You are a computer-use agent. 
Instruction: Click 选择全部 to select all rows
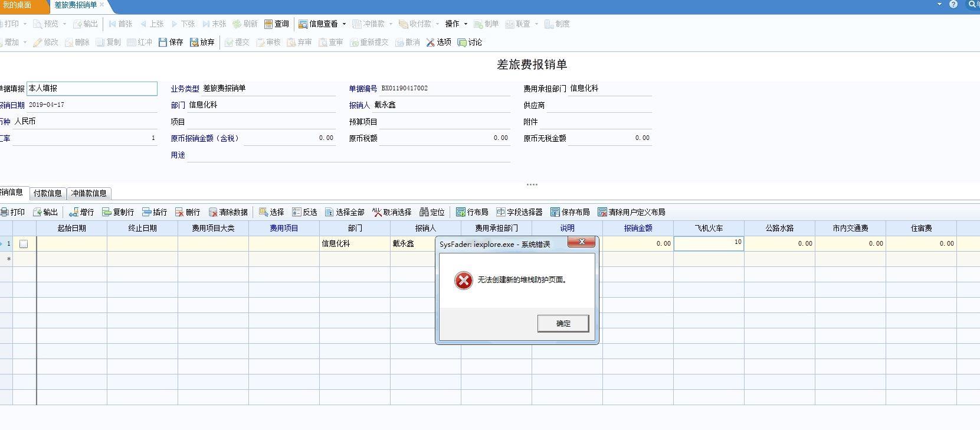(x=345, y=212)
